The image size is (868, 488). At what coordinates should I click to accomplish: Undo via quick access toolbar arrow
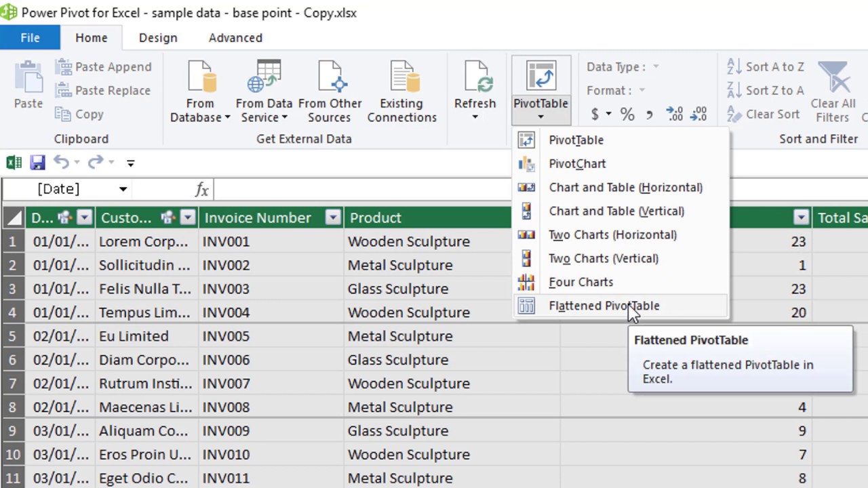coord(61,163)
